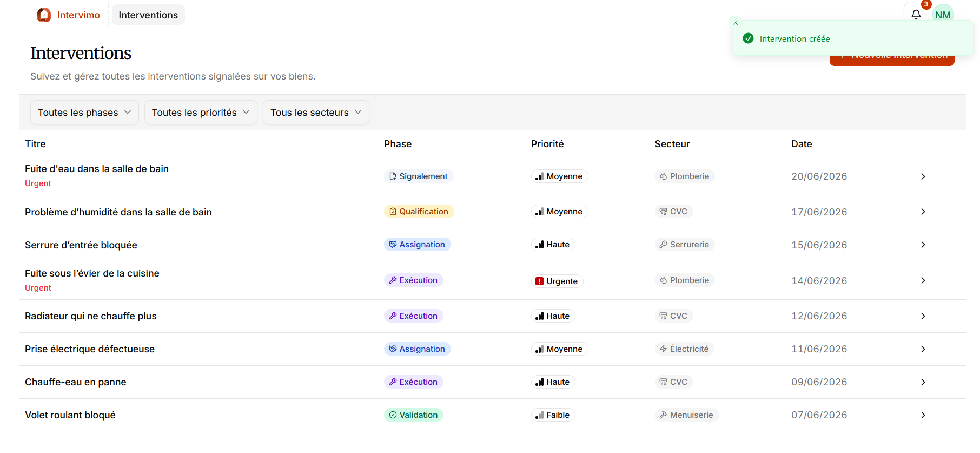980x453 pixels.
Task: Expand the Tous les secteurs filter
Action: click(316, 113)
